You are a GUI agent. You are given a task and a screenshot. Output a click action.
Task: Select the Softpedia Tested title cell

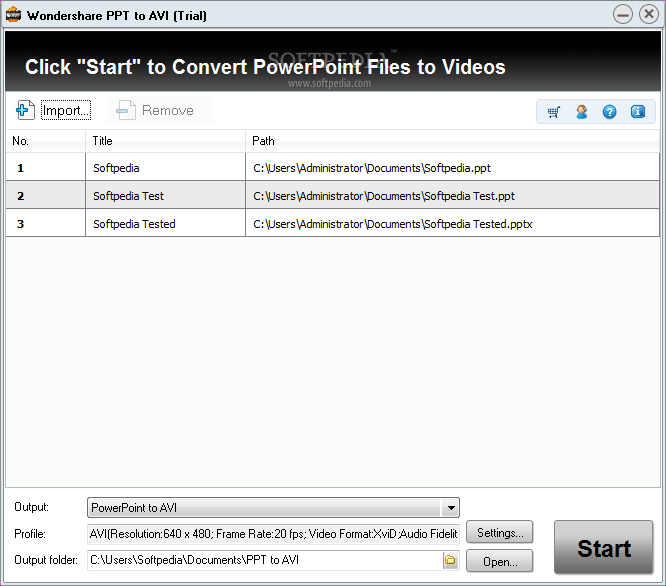coord(166,224)
